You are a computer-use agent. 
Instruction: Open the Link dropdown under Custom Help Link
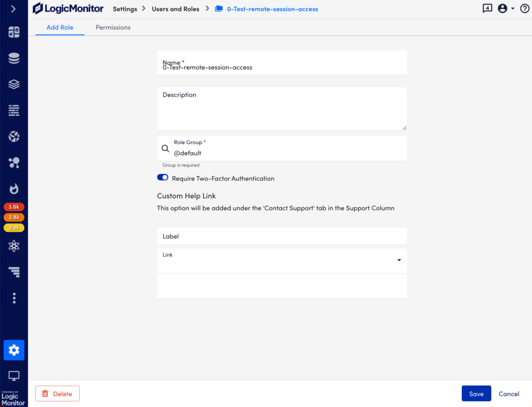point(399,260)
